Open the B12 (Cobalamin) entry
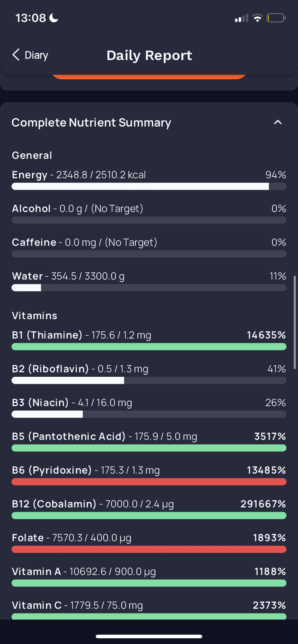This screenshot has height=644, width=298. click(149, 509)
